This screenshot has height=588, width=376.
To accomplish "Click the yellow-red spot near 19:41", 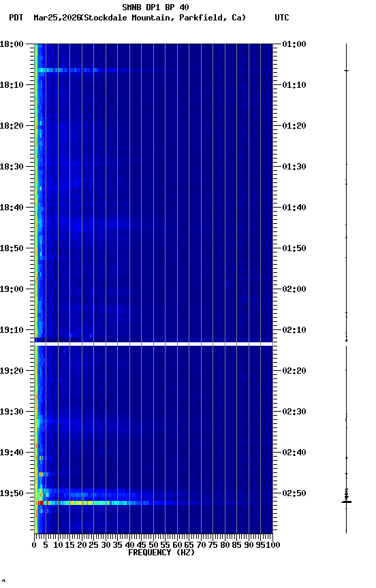I will (41, 458).
